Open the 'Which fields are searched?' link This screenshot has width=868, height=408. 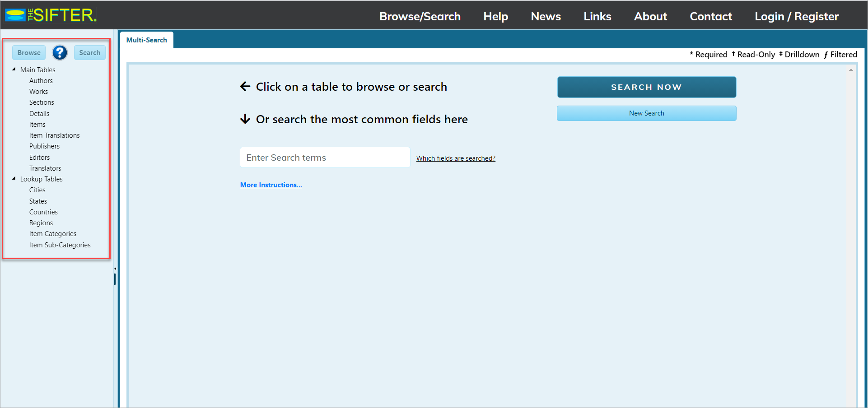pyautogui.click(x=456, y=158)
